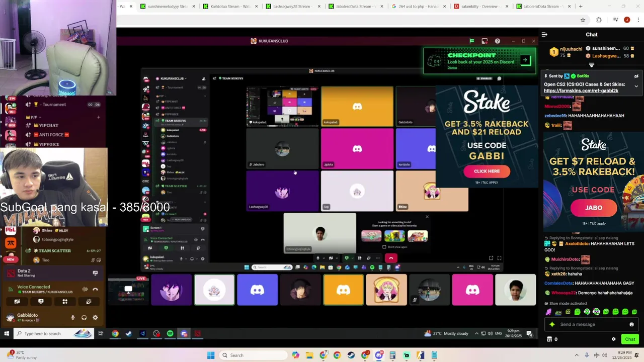Viewport: 644px width, 362px height.
Task: Insert the purple hands emote
Action: 548,312
